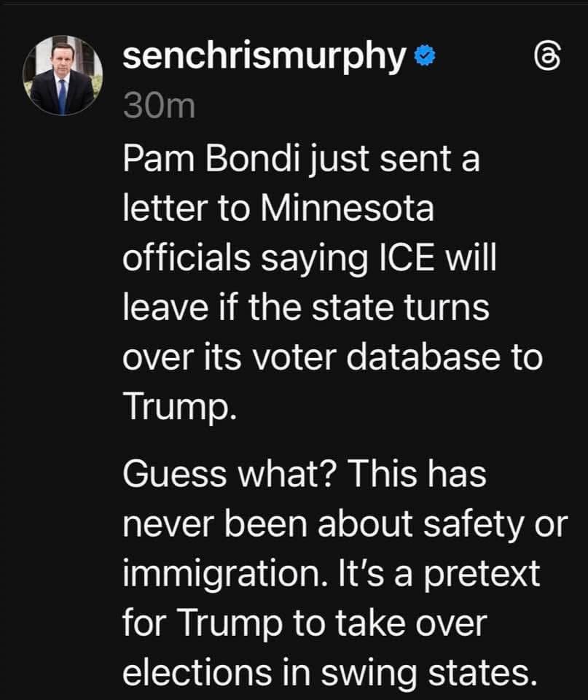The width and height of the screenshot is (588, 700).
Task: Open senchrismurphy's profile via username
Action: 262,55
